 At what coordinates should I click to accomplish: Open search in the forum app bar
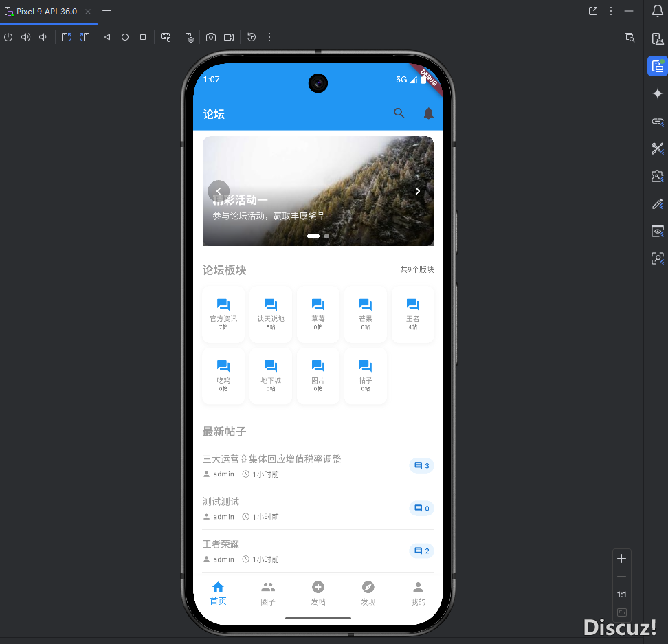399,113
